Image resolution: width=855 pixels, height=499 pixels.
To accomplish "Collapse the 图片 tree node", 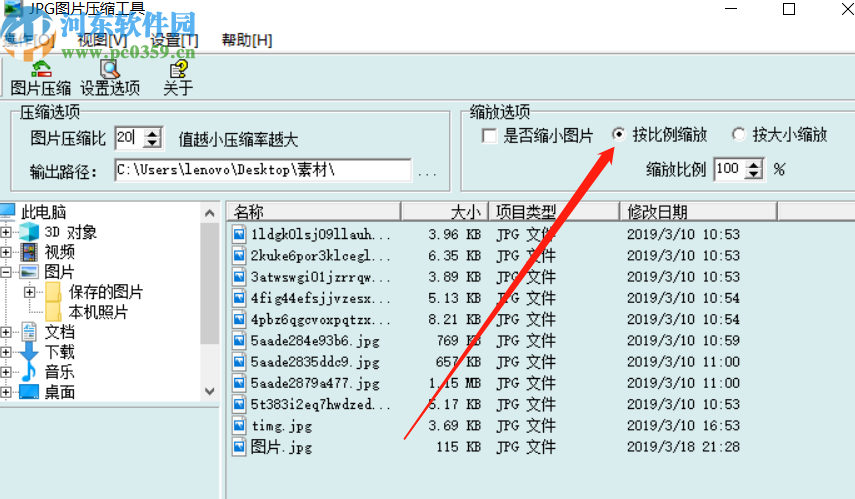I will (x=5, y=272).
